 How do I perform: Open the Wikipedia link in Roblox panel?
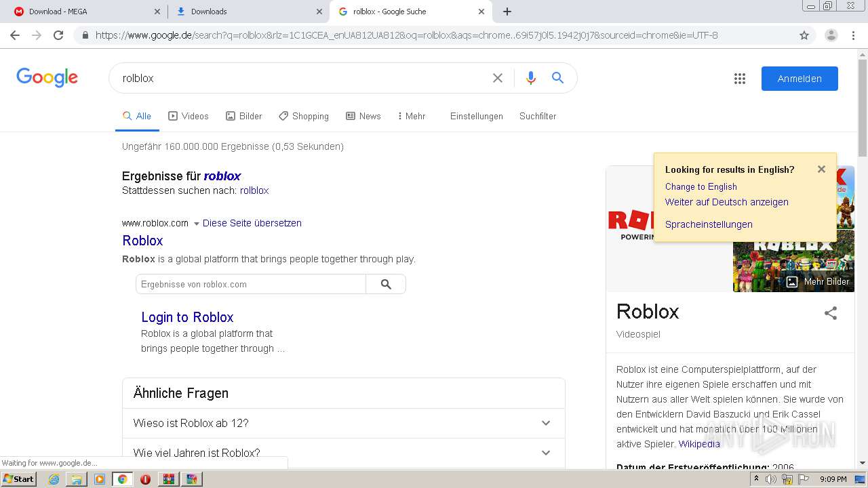click(699, 444)
